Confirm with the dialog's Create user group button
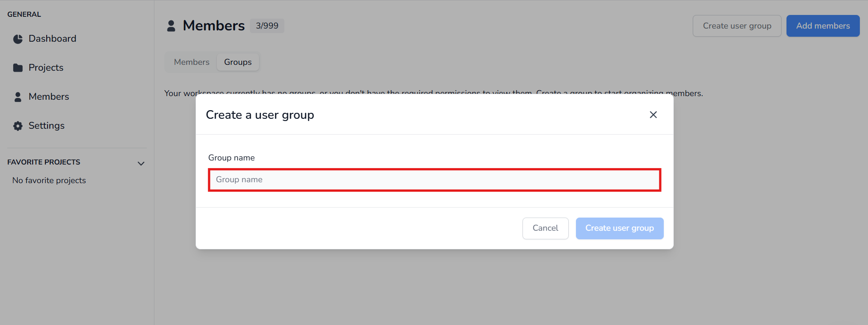The height and width of the screenshot is (325, 868). click(619, 228)
